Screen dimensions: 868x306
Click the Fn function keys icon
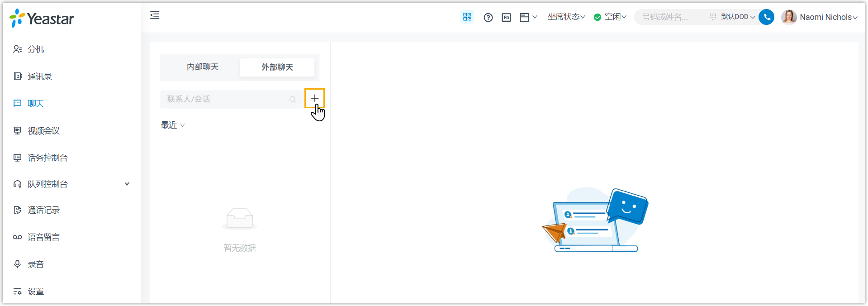tap(506, 18)
